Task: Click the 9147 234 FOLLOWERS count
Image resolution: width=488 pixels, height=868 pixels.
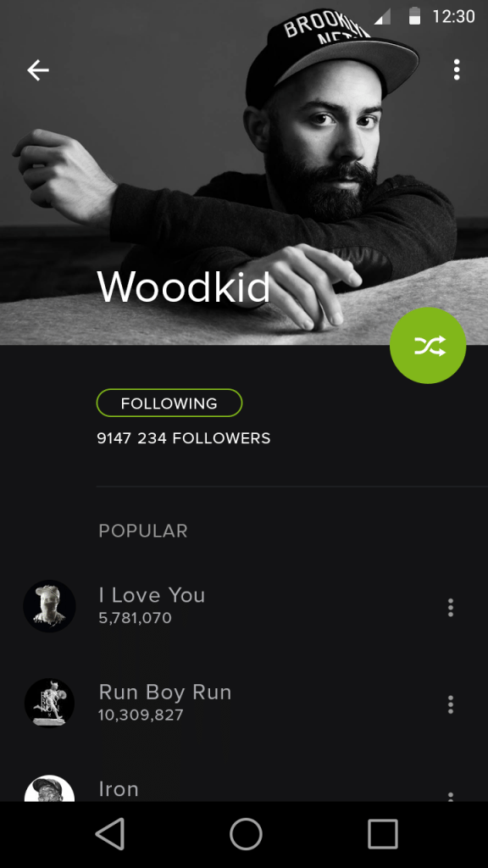Action: 184,438
